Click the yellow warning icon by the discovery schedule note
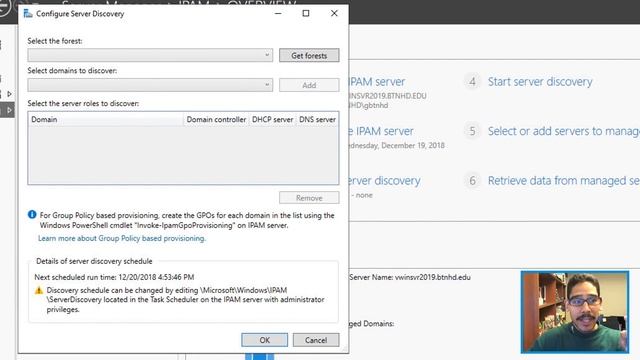640x360 pixels. [39, 291]
